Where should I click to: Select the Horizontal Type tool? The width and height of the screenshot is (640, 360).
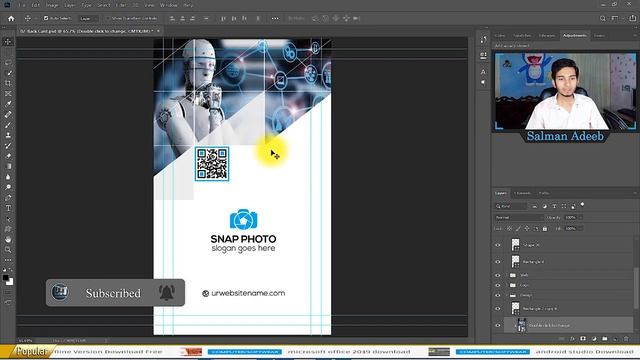point(8,208)
